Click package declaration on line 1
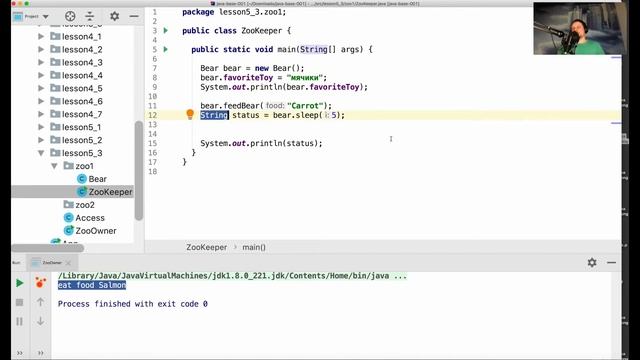The height and width of the screenshot is (360, 640). coord(234,12)
